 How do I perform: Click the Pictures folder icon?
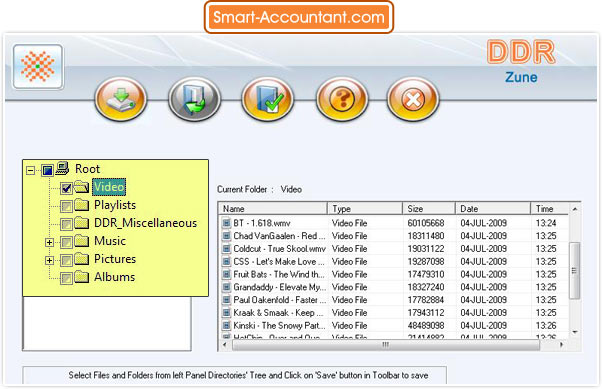point(81,259)
